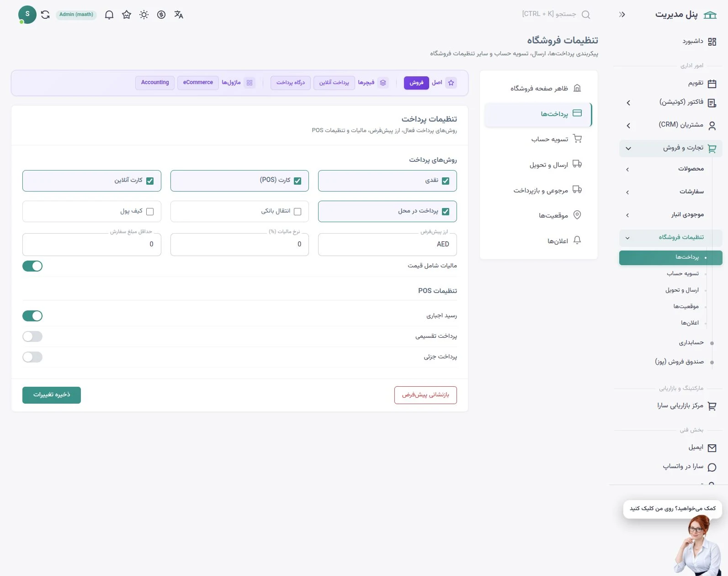
Task: Open سارا در واتساپ chat item
Action: [x=671, y=467]
